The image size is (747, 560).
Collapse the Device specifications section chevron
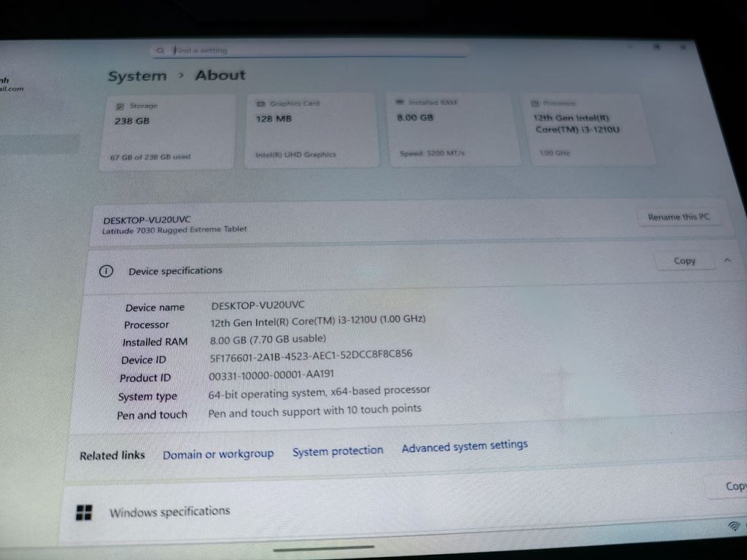point(727,260)
